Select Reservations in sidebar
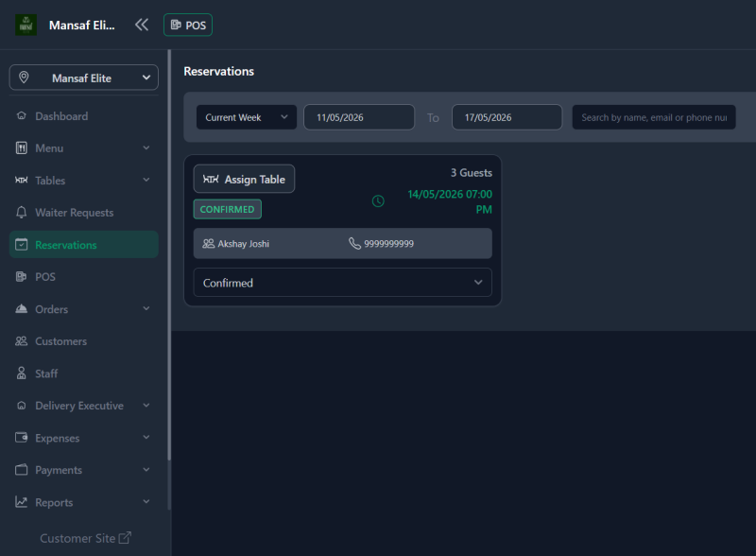 pos(84,245)
